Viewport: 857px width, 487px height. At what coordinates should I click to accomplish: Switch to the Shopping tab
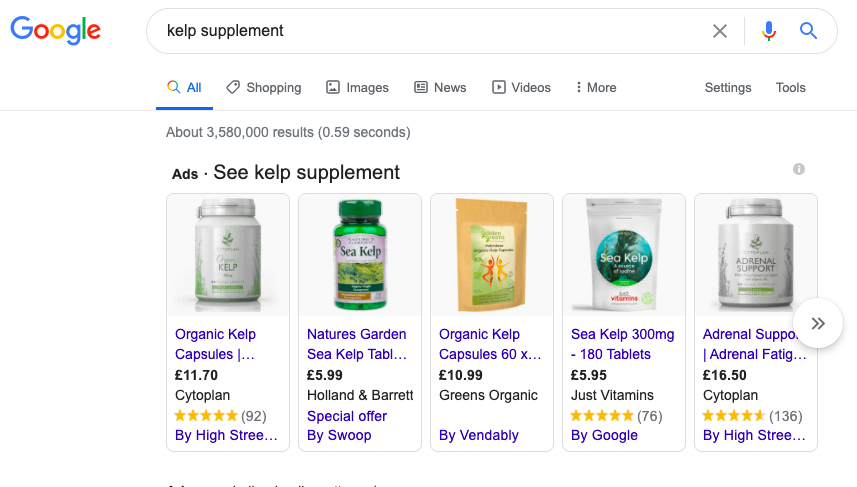pos(263,88)
